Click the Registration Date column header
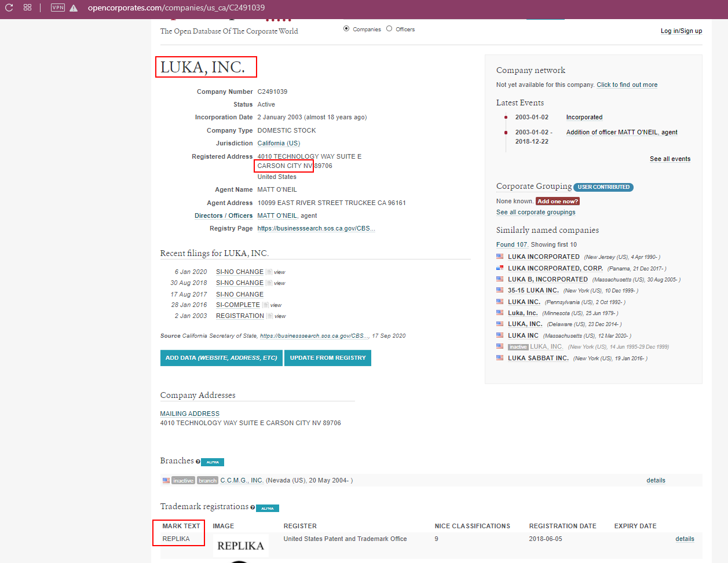The image size is (728, 563). (x=562, y=527)
